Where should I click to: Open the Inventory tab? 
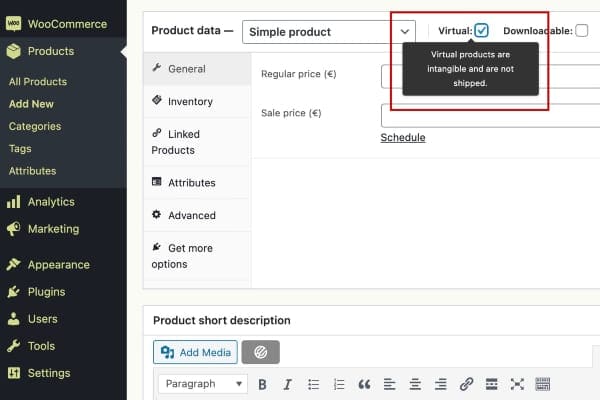[189, 101]
